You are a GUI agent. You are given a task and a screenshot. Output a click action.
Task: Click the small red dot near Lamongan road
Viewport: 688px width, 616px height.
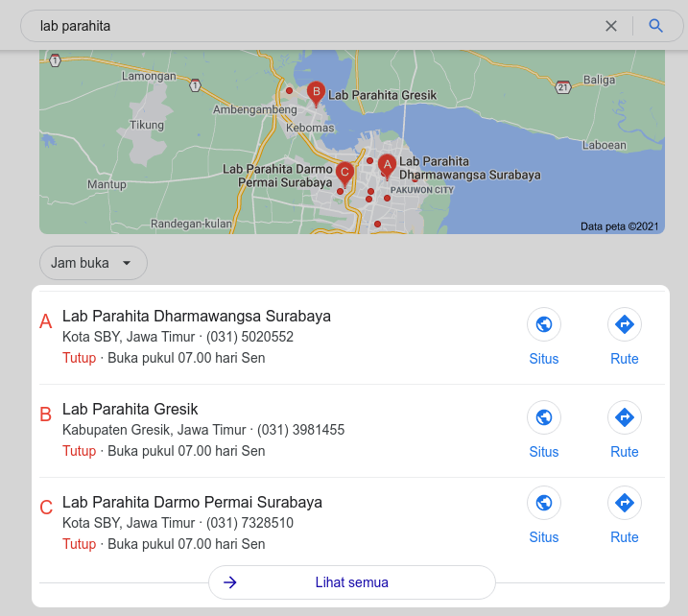289,90
